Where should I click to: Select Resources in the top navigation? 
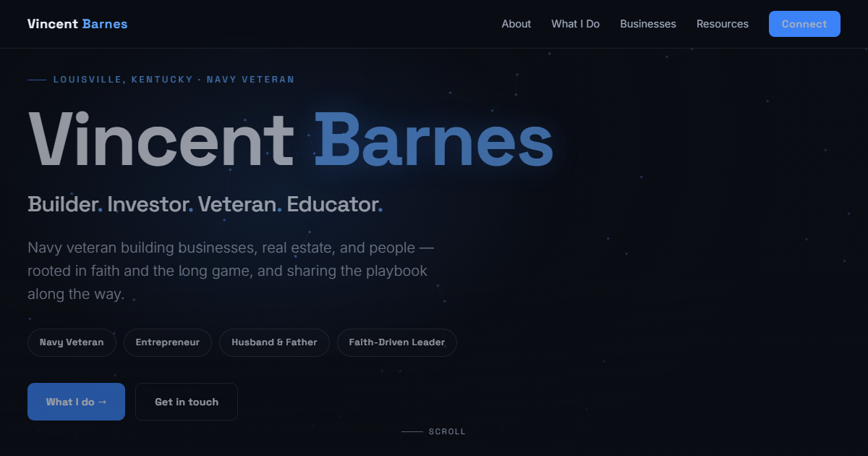pos(723,24)
